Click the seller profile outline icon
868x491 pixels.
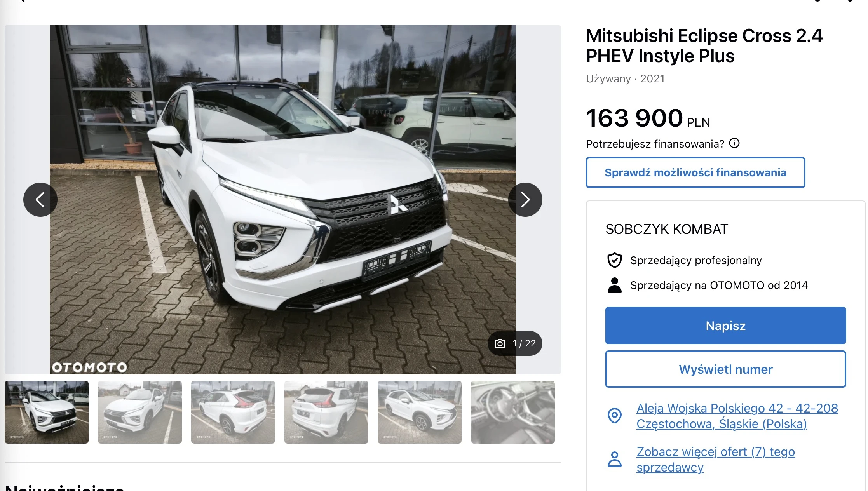point(615,459)
